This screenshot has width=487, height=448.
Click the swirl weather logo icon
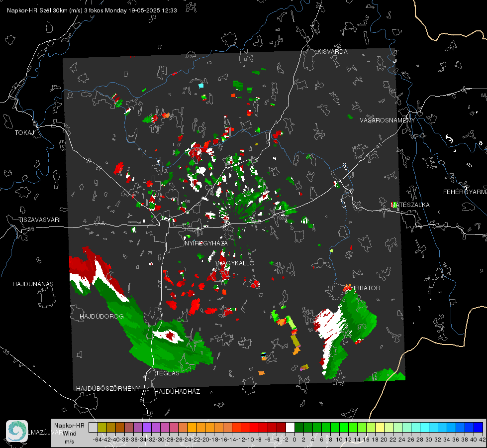[17, 431]
